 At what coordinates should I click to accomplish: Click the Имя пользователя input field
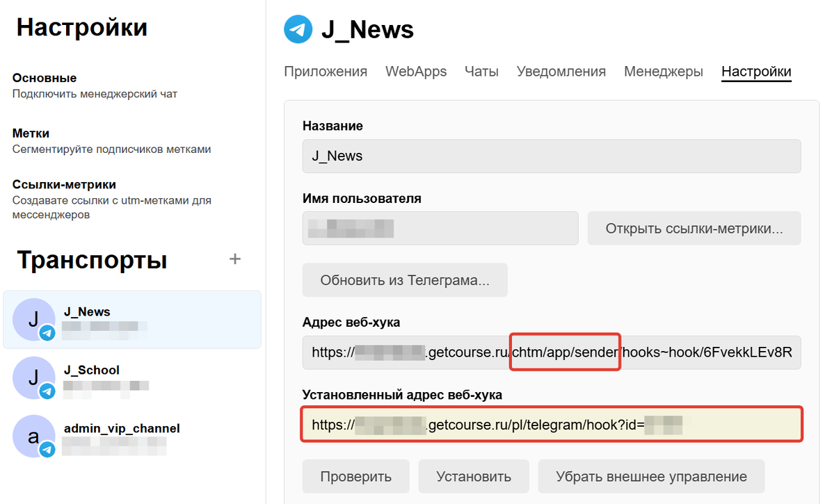pos(440,229)
